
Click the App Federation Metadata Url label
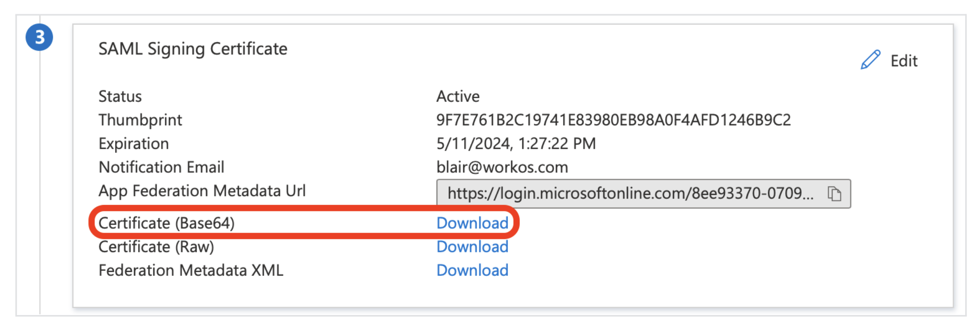(202, 191)
